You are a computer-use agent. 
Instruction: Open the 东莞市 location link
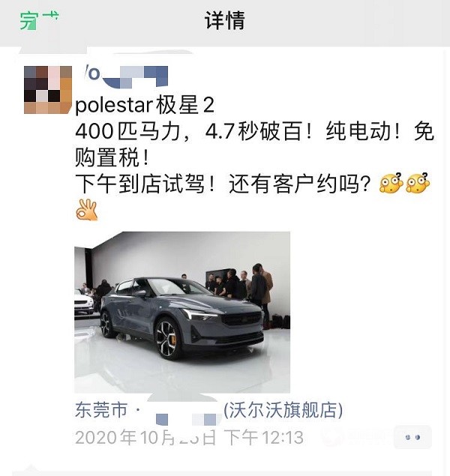(100, 410)
